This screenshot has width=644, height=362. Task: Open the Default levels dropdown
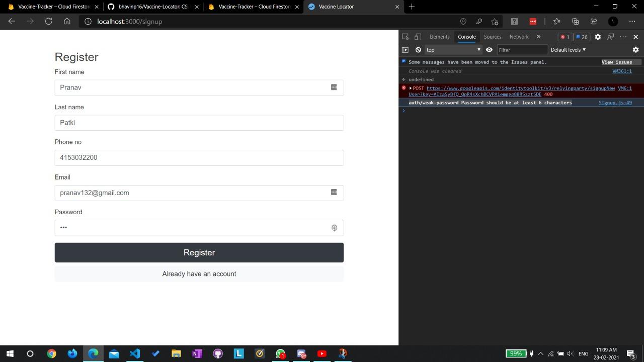point(568,50)
